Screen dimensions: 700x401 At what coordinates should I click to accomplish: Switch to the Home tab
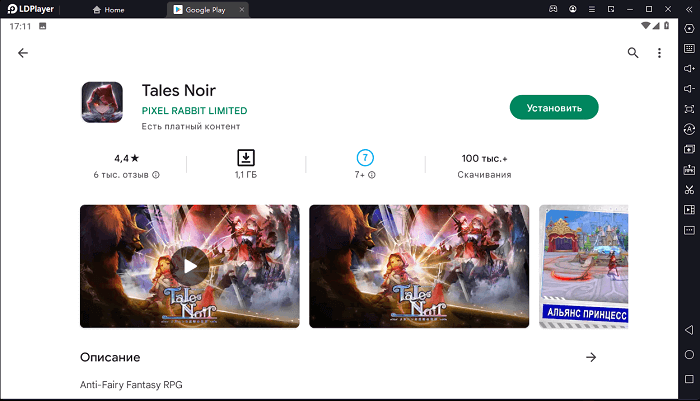point(108,10)
